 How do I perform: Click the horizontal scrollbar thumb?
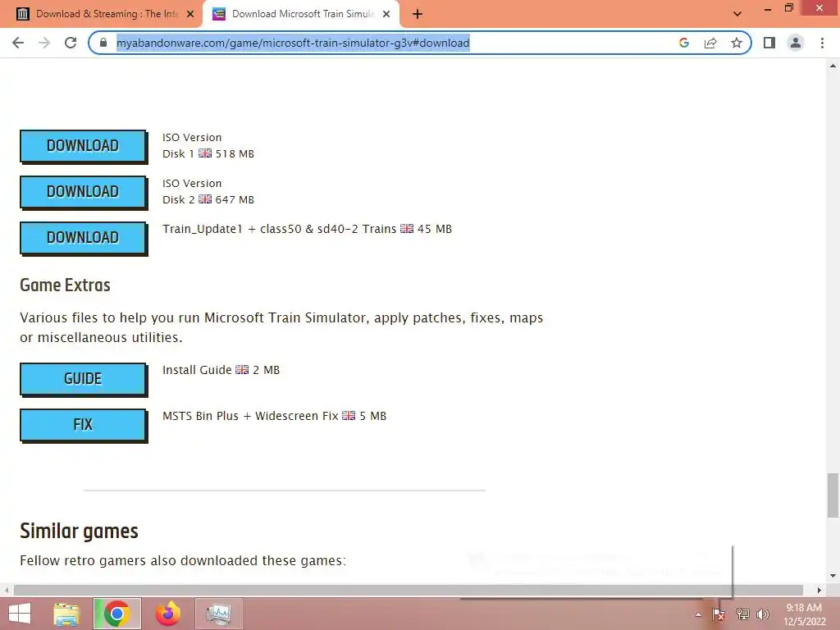tap(409, 590)
